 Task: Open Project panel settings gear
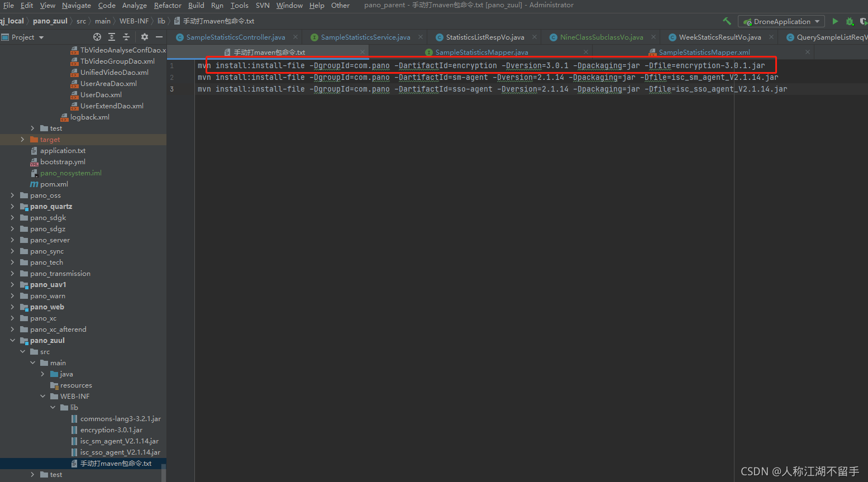click(145, 37)
